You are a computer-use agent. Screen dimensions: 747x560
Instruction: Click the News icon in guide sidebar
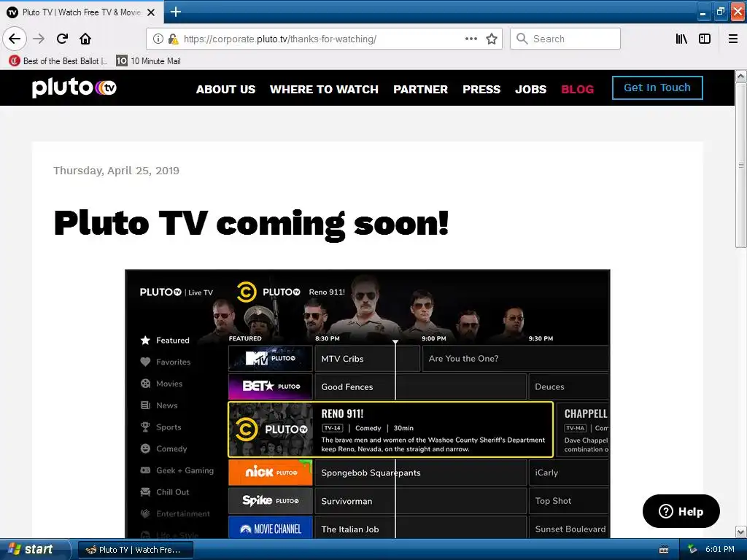(x=145, y=405)
